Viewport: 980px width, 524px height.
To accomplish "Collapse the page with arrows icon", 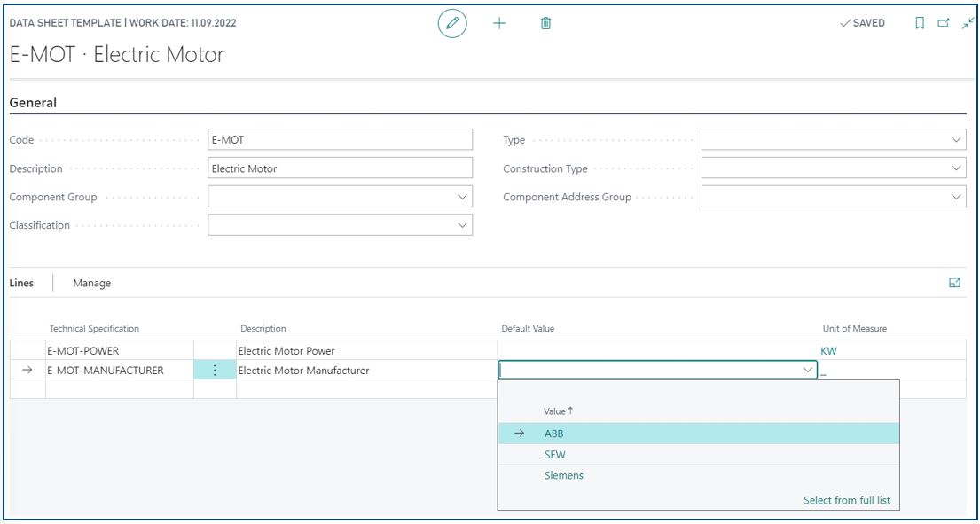I will [968, 23].
